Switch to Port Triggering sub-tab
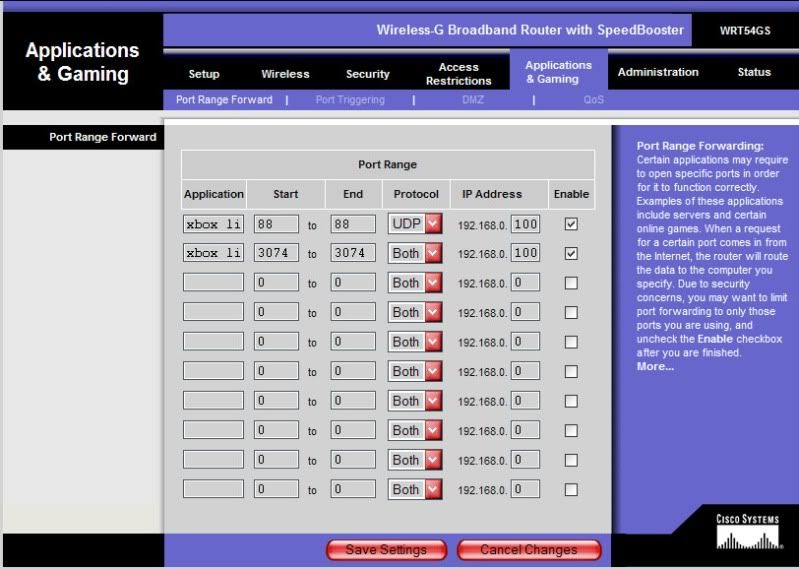 pyautogui.click(x=350, y=100)
